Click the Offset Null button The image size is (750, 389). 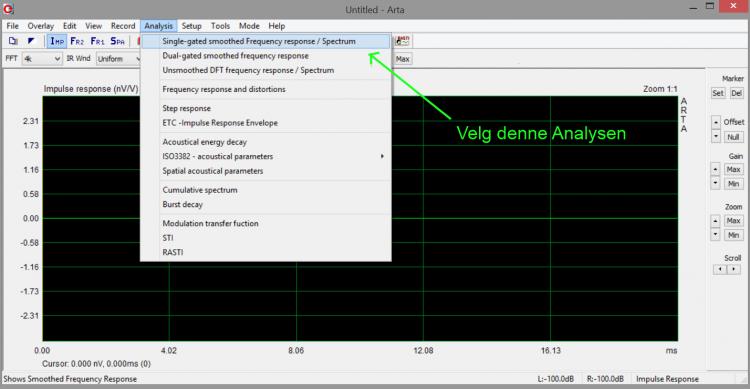pyautogui.click(x=733, y=137)
